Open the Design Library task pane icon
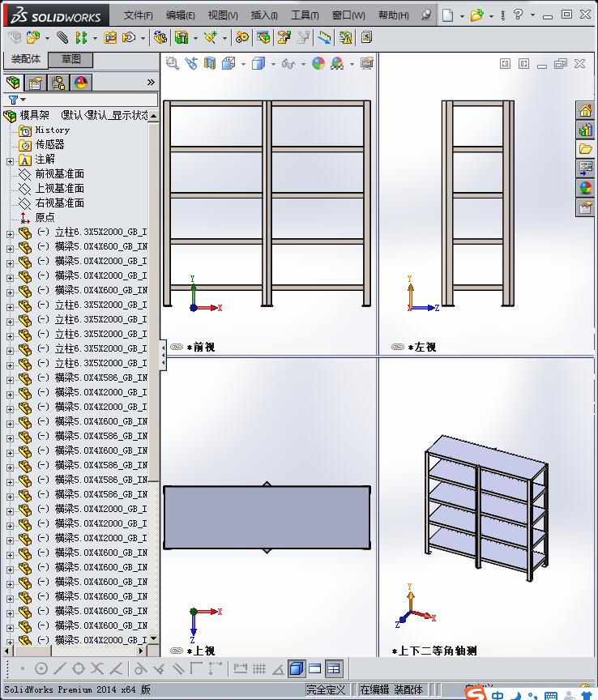This screenshot has height=700, width=598. [585, 130]
